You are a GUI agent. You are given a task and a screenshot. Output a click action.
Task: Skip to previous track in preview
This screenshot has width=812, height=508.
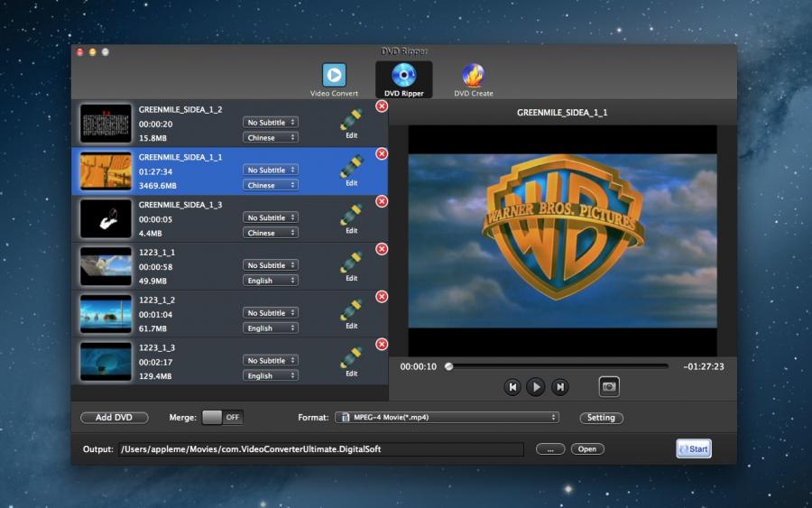coord(512,387)
